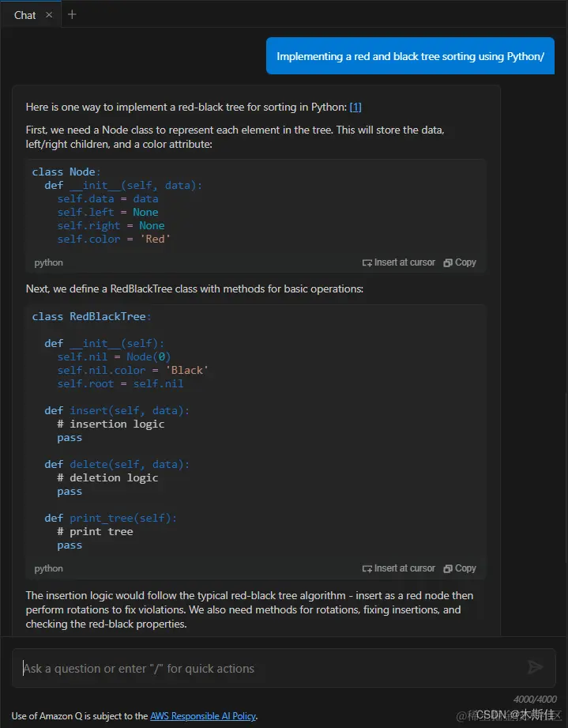Open the AWS Responsible AI Policy link
The image size is (568, 728).
click(x=203, y=716)
